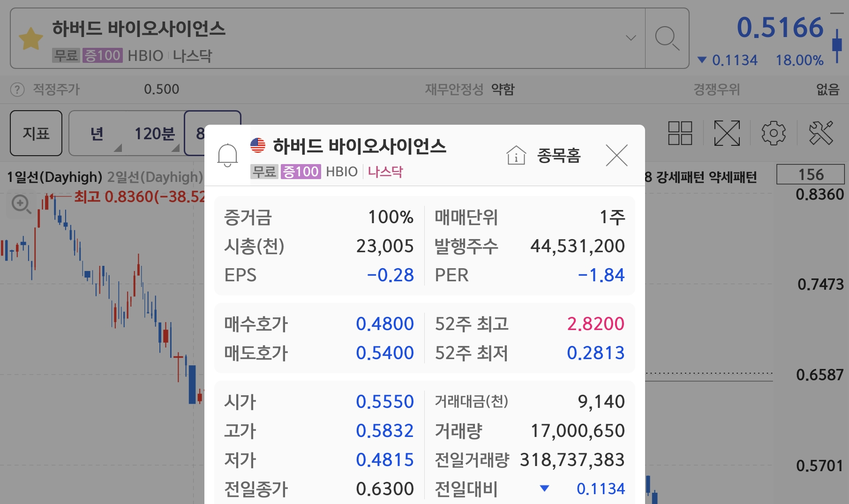Expand chart to fullscreen icon

point(727,133)
